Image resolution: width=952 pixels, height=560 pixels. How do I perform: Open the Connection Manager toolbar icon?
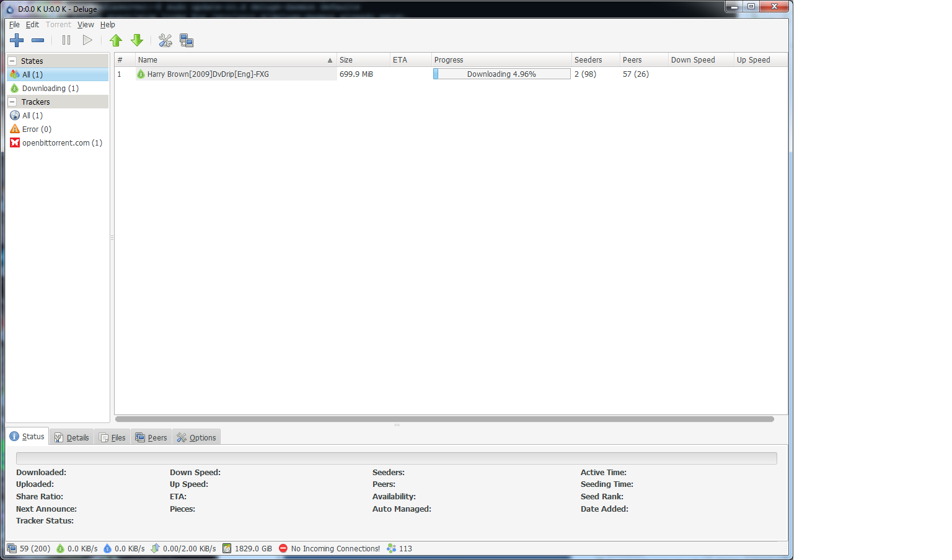pyautogui.click(x=187, y=40)
